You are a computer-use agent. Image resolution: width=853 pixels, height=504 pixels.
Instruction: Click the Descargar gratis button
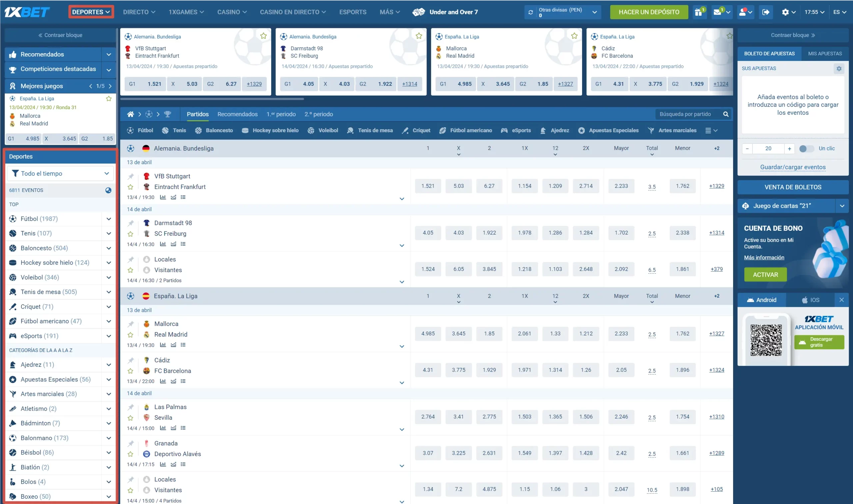819,342
